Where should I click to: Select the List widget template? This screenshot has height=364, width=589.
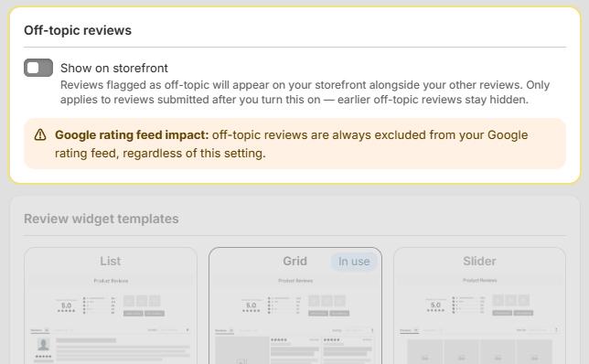111,305
